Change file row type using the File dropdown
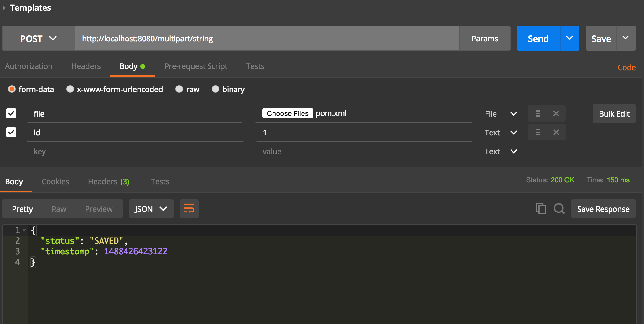The width and height of the screenshot is (644, 324). [x=501, y=113]
